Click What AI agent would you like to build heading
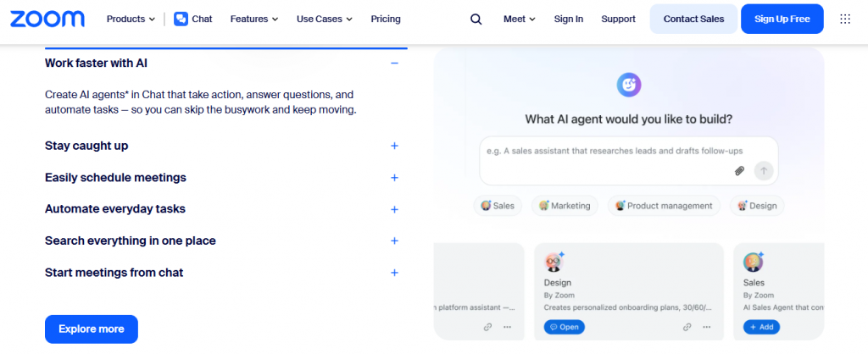The image size is (868, 354). pyautogui.click(x=629, y=119)
